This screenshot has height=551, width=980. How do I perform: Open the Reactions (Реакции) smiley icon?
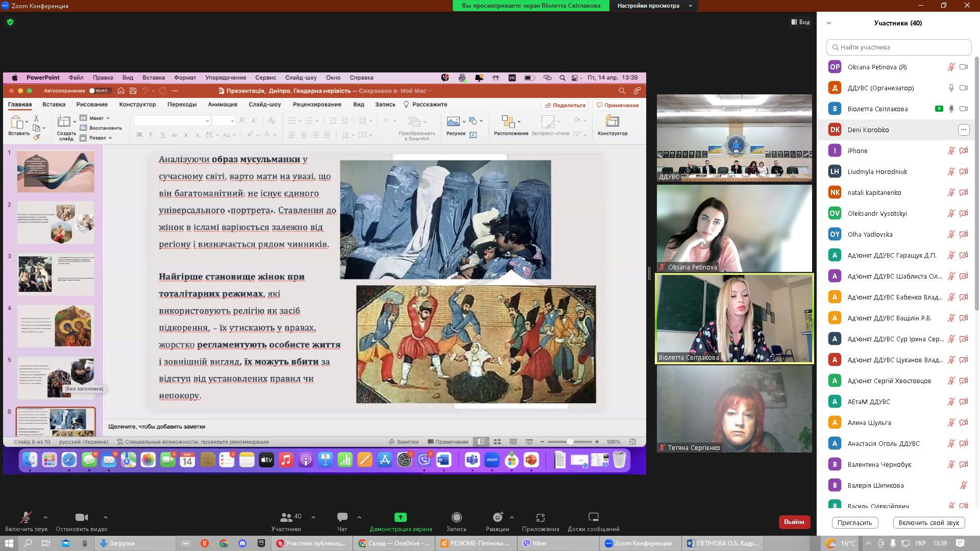[x=497, y=518]
